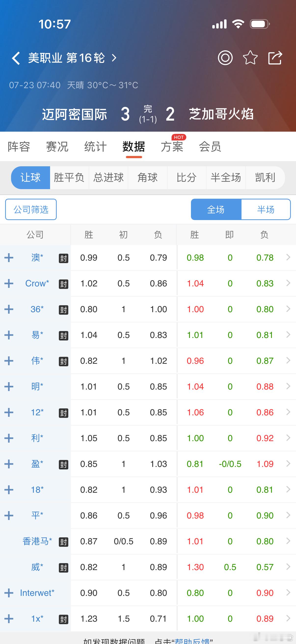The image size is (296, 644).
Task: Select the 半全场 odds category
Action: coord(226,178)
